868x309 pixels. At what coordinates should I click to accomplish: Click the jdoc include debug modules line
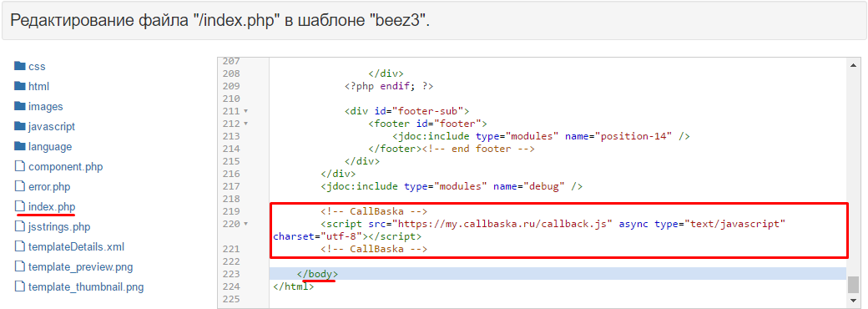(x=452, y=186)
